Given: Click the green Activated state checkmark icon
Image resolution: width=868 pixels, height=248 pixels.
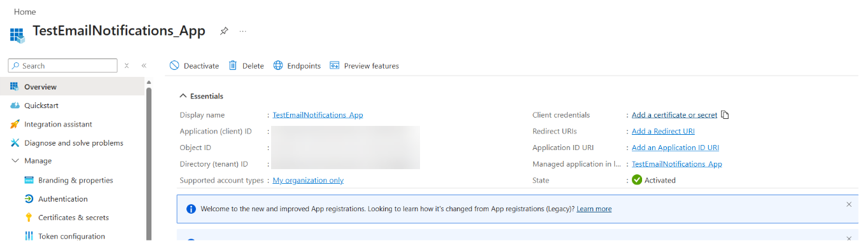Looking at the screenshot, I should [x=636, y=180].
